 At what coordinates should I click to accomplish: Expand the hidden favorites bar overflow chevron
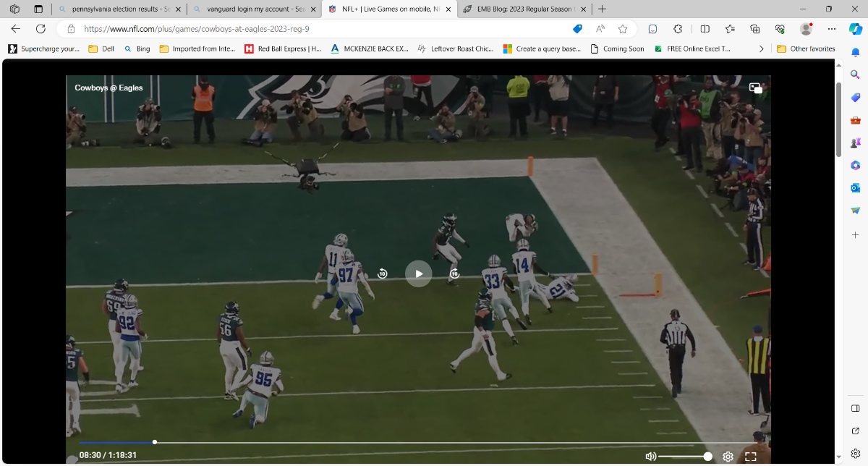[761, 49]
